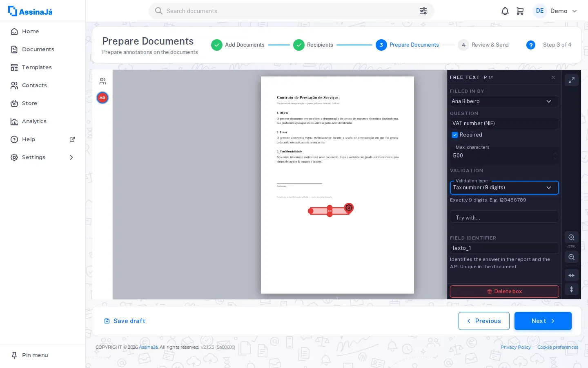Go to Recipients step
Viewport: 588px width, 368px height.
click(313, 45)
